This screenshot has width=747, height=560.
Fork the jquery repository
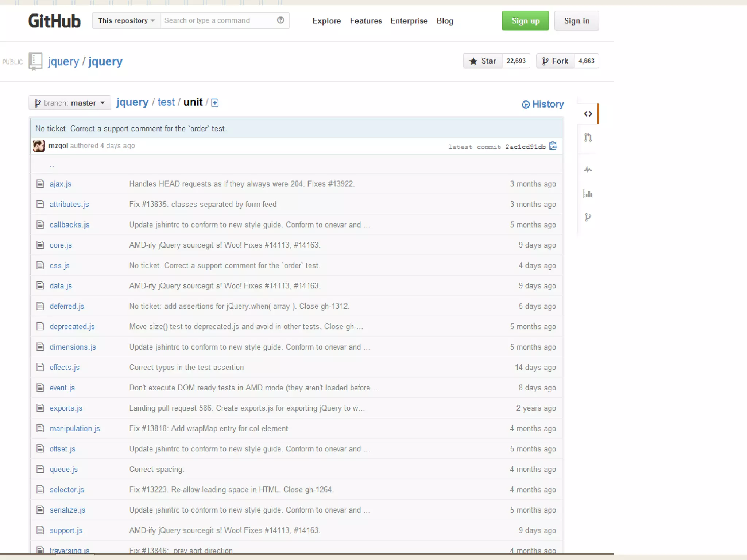(555, 61)
